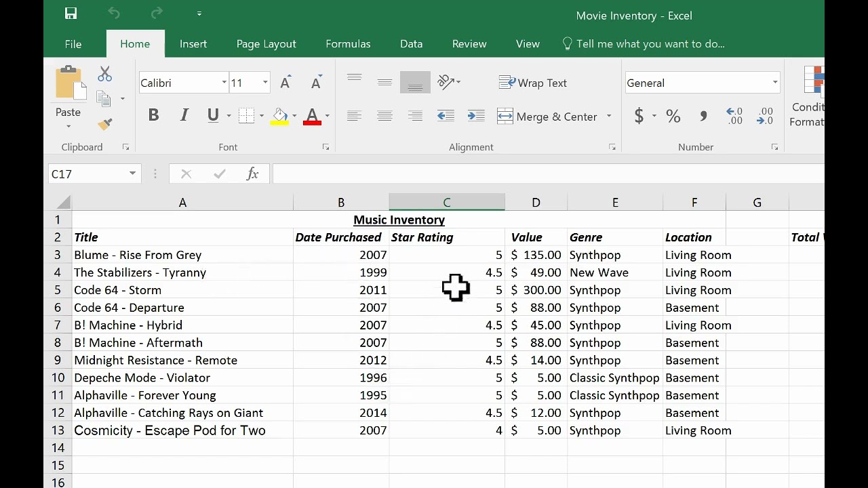Click Tell me what you want to do
868x488 pixels.
(644, 43)
